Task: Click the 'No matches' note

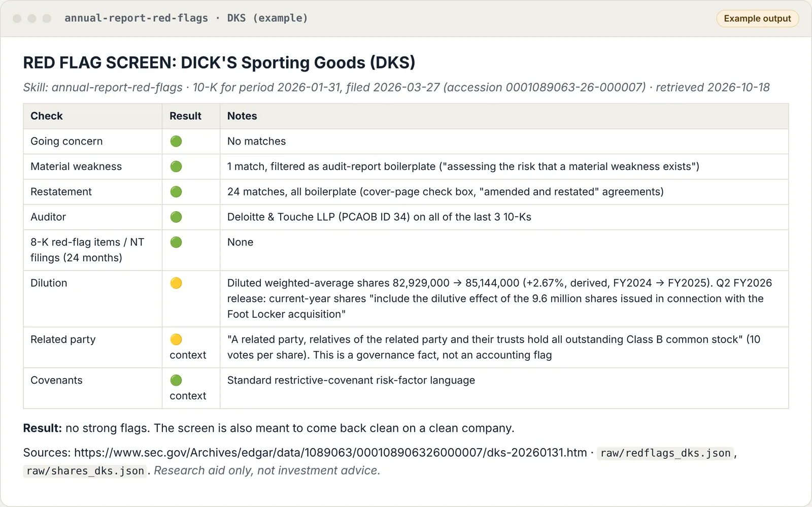Action: click(256, 141)
